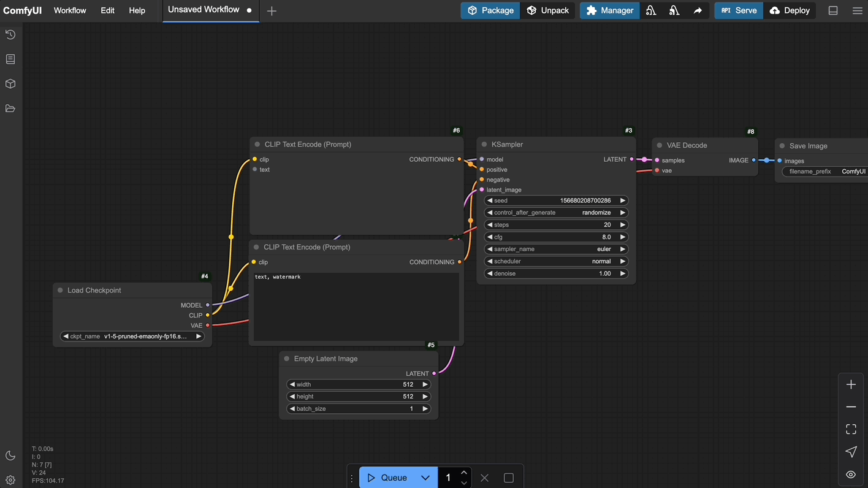This screenshot has width=868, height=488.
Task: Decrease batch count with down chevron
Action: tap(464, 482)
